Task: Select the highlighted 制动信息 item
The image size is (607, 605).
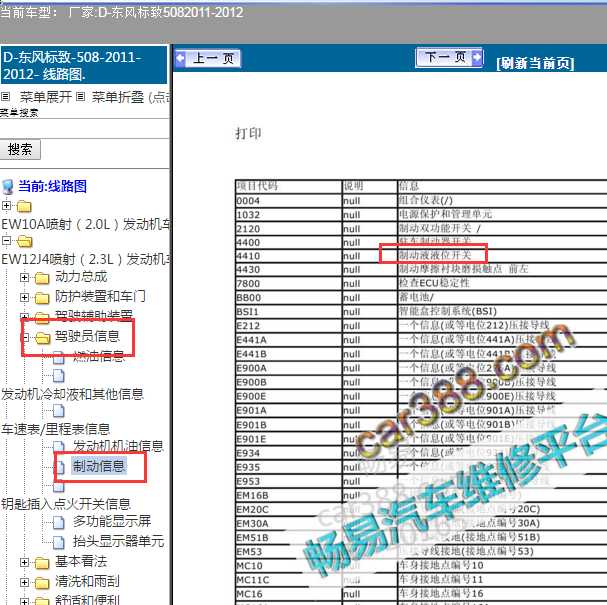Action: click(x=99, y=466)
